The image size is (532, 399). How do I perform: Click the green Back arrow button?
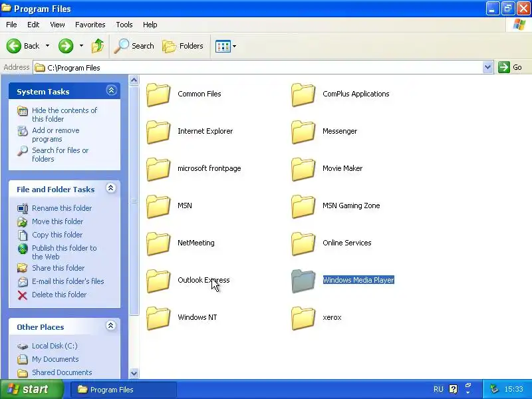click(x=14, y=46)
